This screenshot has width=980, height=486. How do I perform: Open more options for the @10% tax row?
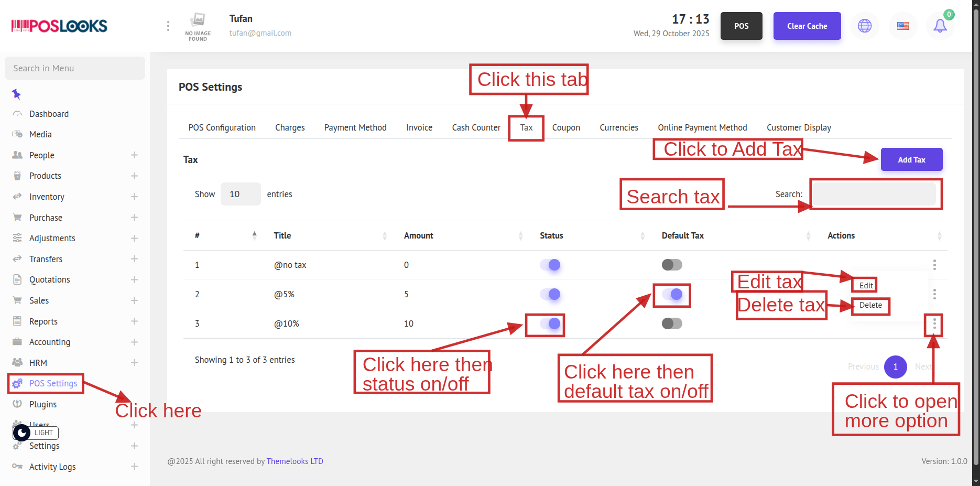tap(934, 325)
